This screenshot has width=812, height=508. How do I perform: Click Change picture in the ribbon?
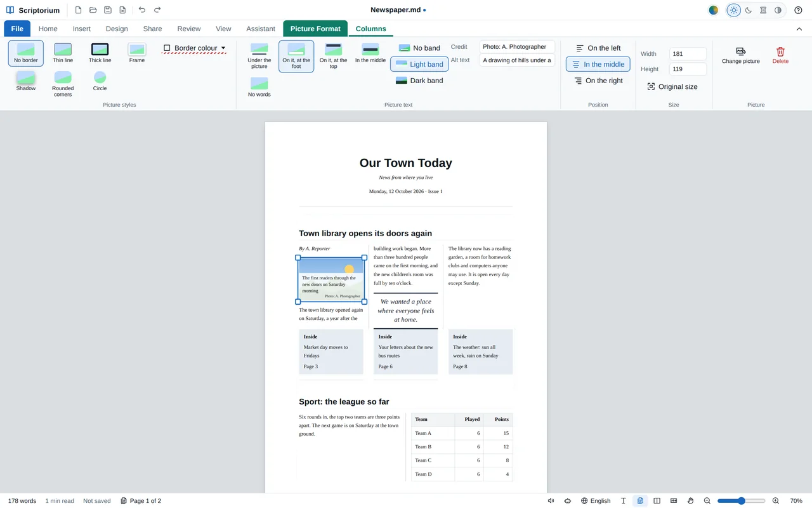pos(740,56)
